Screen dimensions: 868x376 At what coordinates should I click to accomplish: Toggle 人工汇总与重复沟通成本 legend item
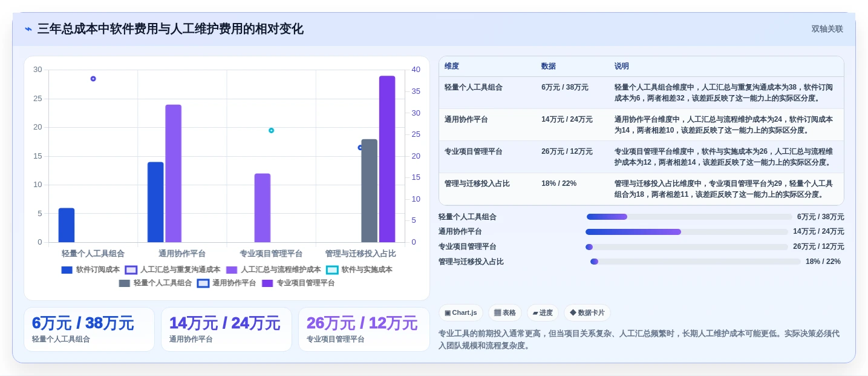click(x=173, y=269)
